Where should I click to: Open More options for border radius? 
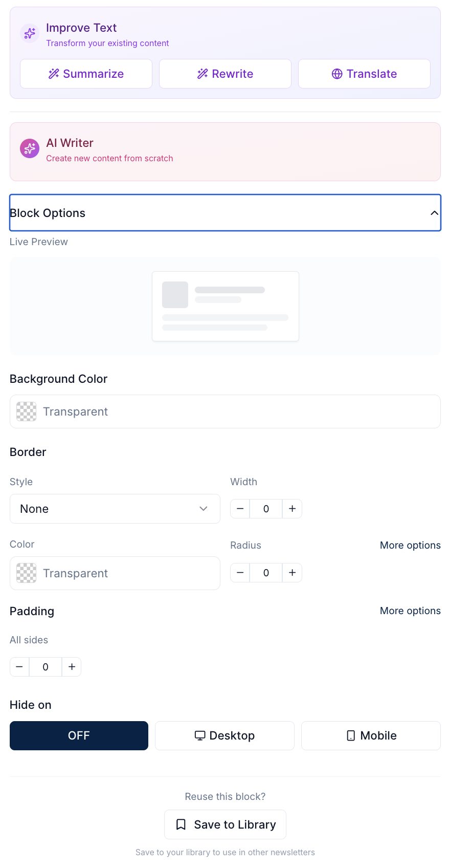click(410, 545)
